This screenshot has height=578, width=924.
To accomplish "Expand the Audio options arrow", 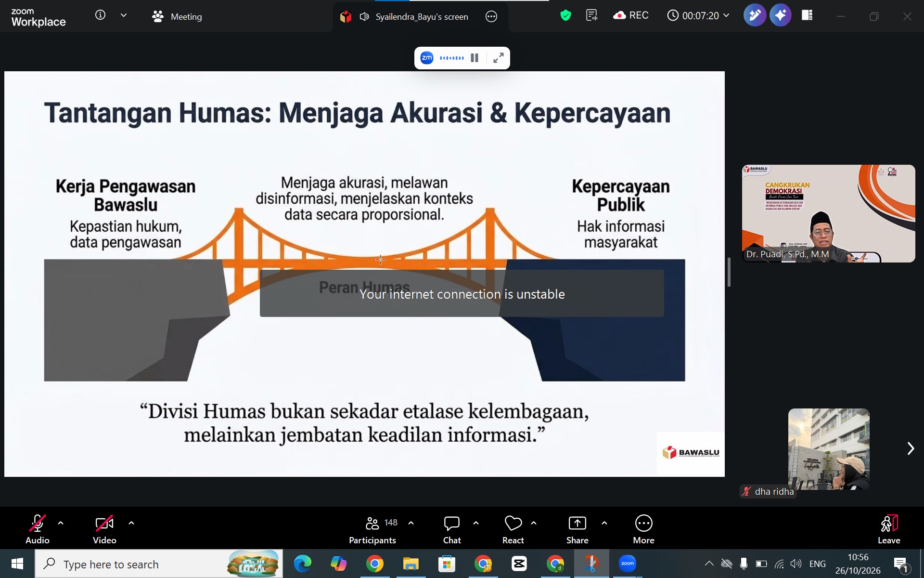I will coord(61,523).
